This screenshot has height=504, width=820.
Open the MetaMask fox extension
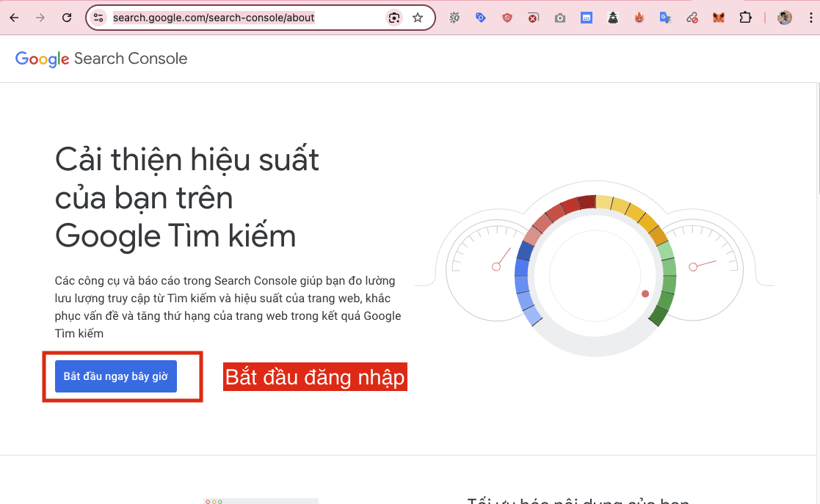[719, 18]
